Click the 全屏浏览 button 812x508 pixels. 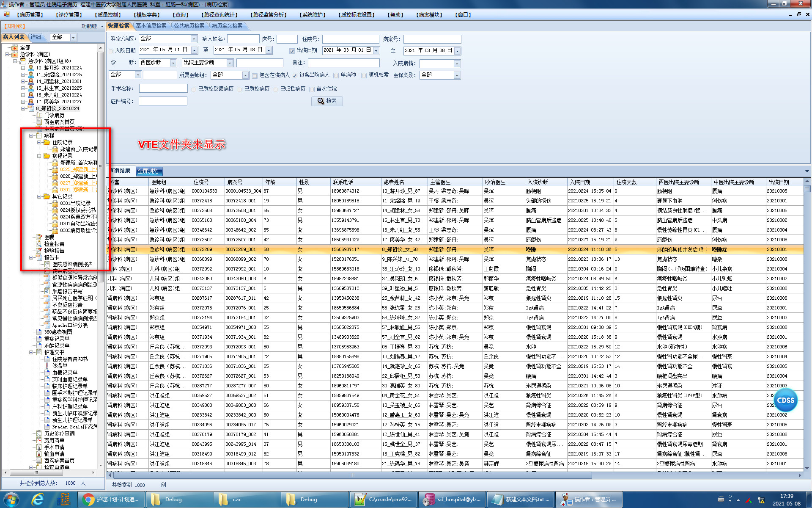[x=149, y=171]
